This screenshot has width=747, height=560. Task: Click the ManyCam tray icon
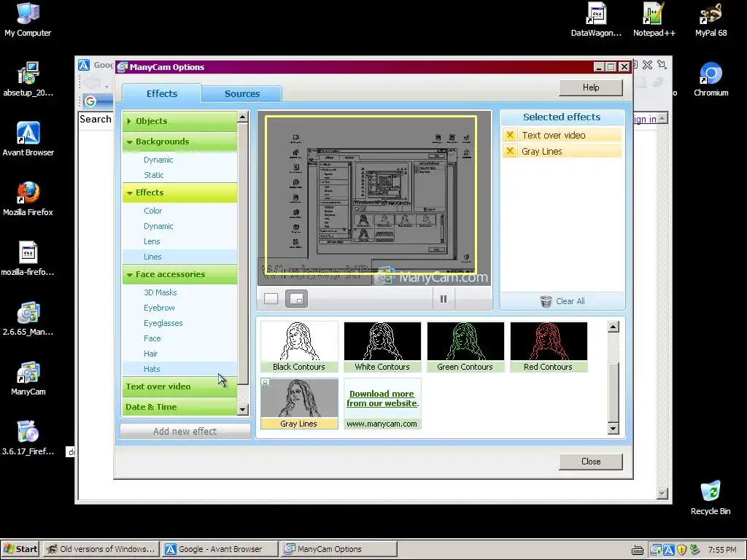coord(656,550)
